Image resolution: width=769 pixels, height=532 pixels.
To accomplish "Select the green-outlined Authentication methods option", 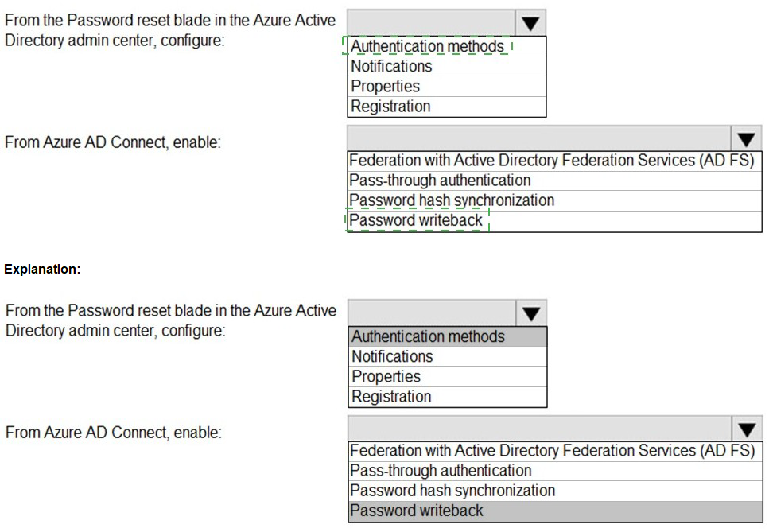I will [x=428, y=47].
